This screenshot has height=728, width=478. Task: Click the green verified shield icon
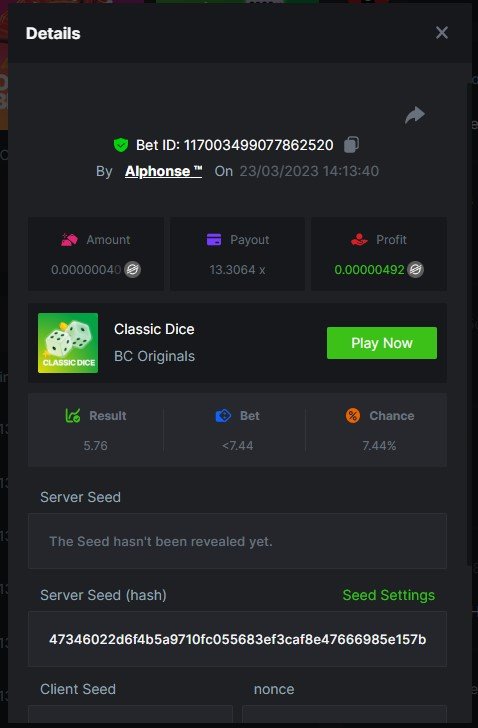pos(121,145)
